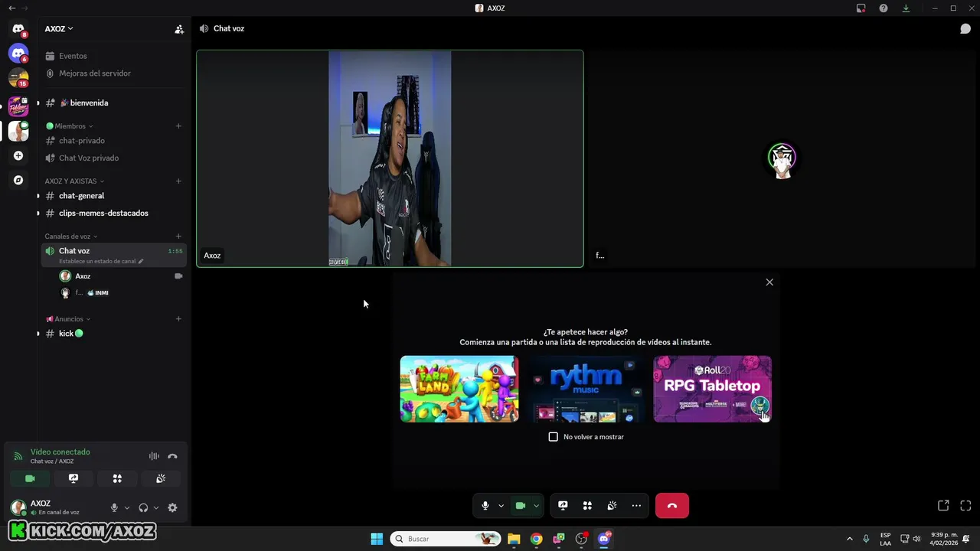
Task: Launch the Roll20 RPG Tabletop activity
Action: [x=712, y=389]
